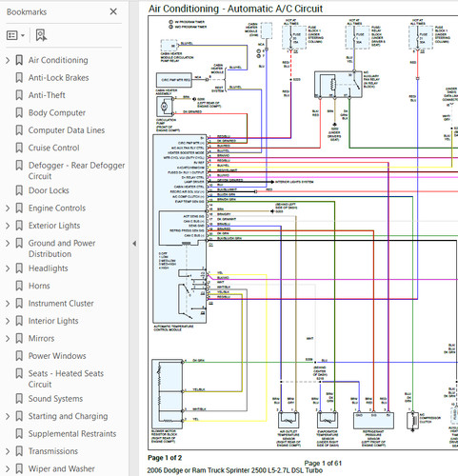Go to Body Computer bookmark

click(x=57, y=112)
